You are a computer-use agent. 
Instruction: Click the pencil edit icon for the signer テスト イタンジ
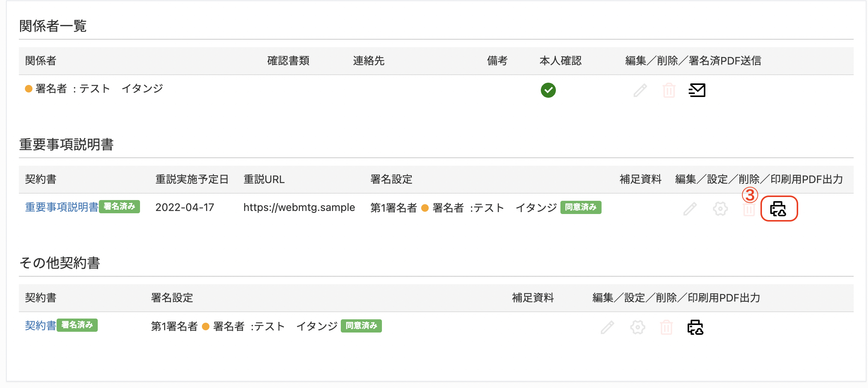click(x=640, y=90)
